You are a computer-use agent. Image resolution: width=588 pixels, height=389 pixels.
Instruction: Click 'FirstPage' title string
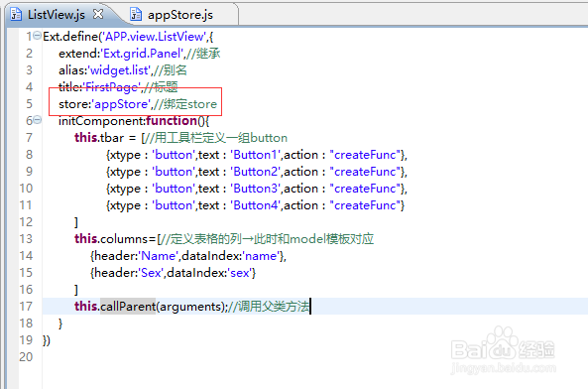[x=111, y=87]
